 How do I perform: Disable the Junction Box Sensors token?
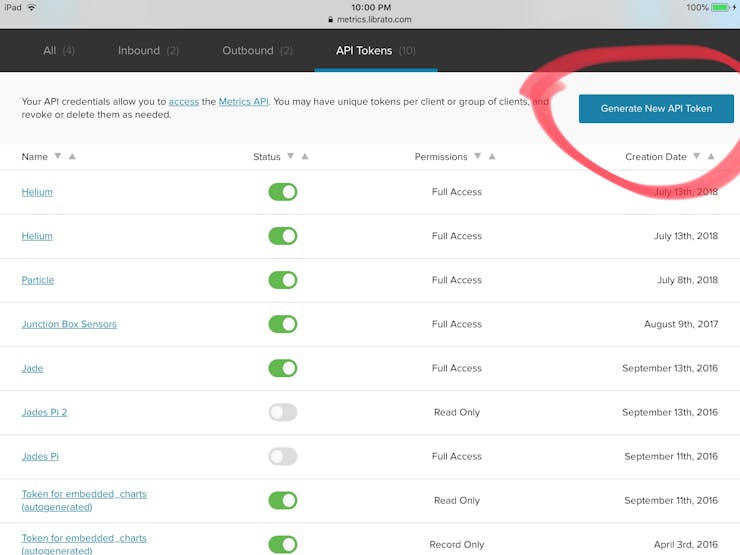tap(283, 324)
